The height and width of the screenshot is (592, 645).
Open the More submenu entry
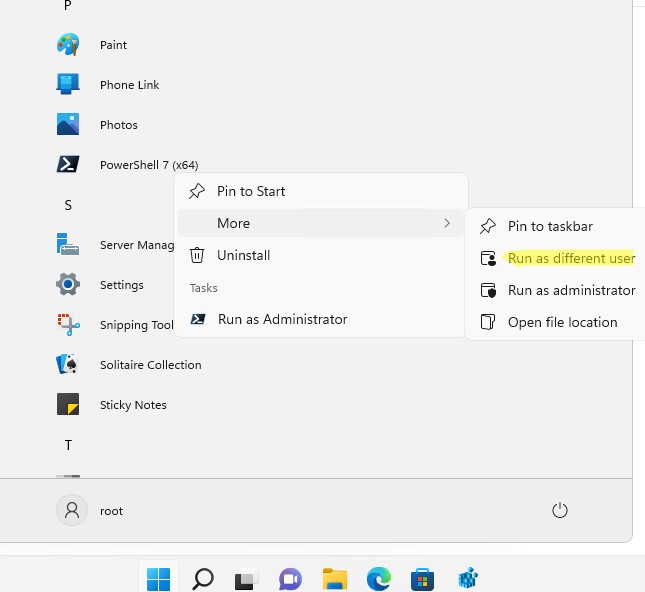point(321,223)
